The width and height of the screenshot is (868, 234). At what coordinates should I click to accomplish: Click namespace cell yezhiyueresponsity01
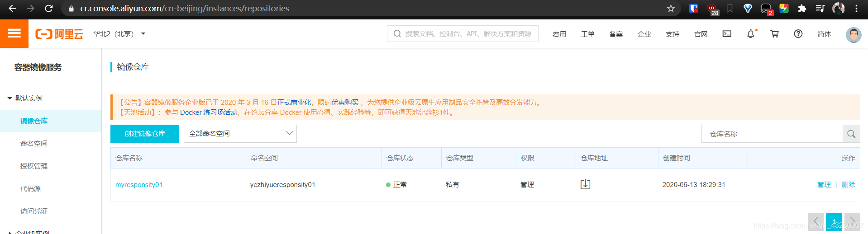pos(282,184)
